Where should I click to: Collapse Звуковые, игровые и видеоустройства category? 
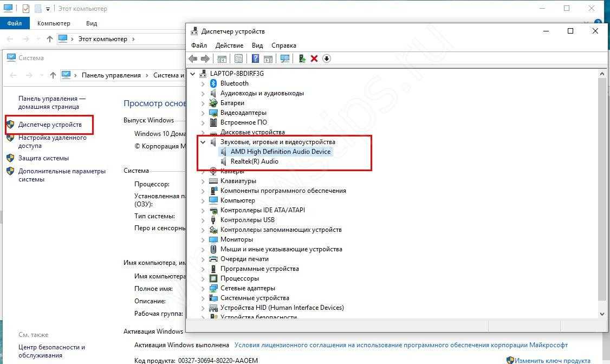[203, 142]
